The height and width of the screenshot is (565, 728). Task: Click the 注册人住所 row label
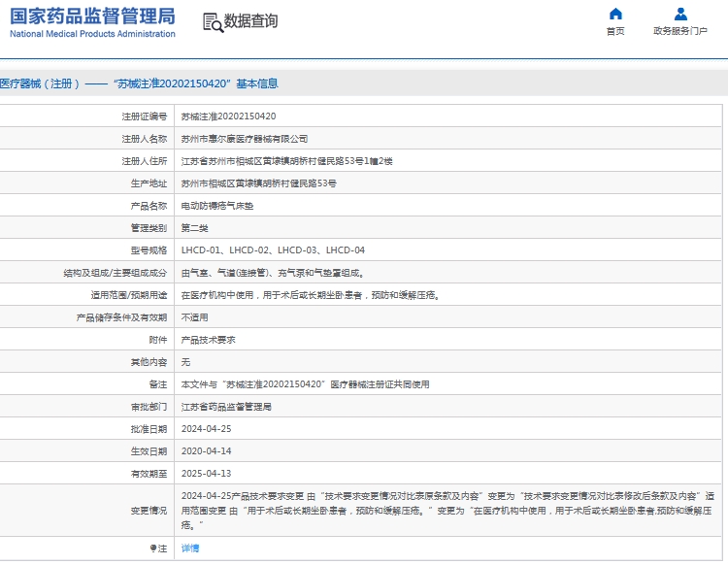pyautogui.click(x=145, y=161)
